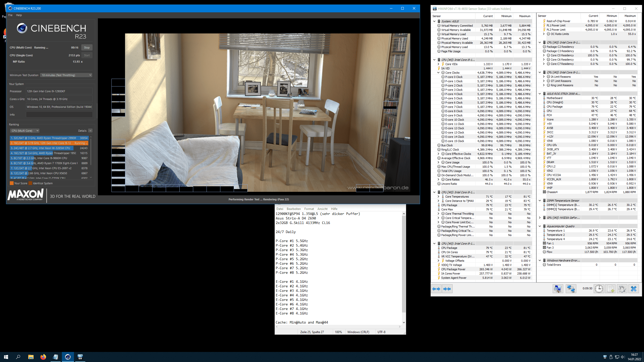Open Notepad Hilfe menu
This screenshot has height=362, width=644.
click(x=334, y=209)
